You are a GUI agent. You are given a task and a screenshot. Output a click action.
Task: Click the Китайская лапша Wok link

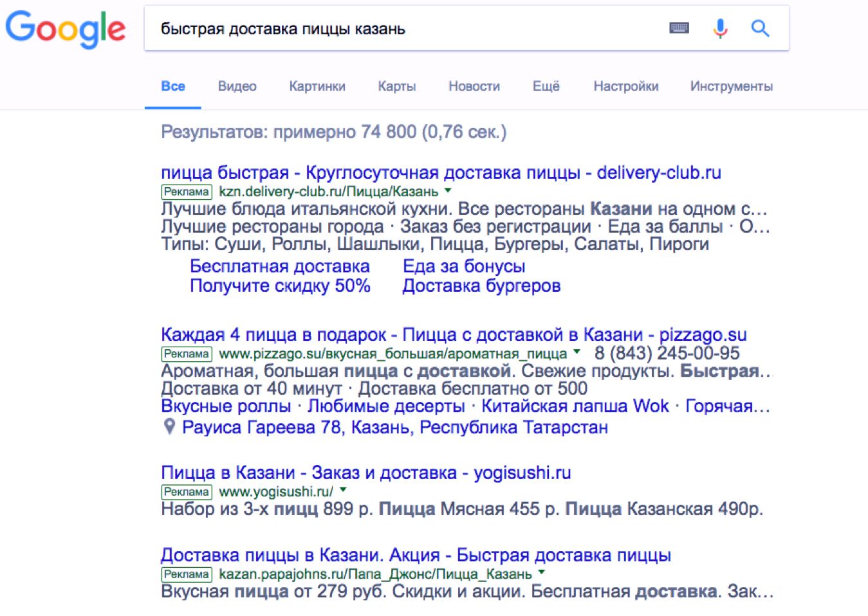(575, 406)
